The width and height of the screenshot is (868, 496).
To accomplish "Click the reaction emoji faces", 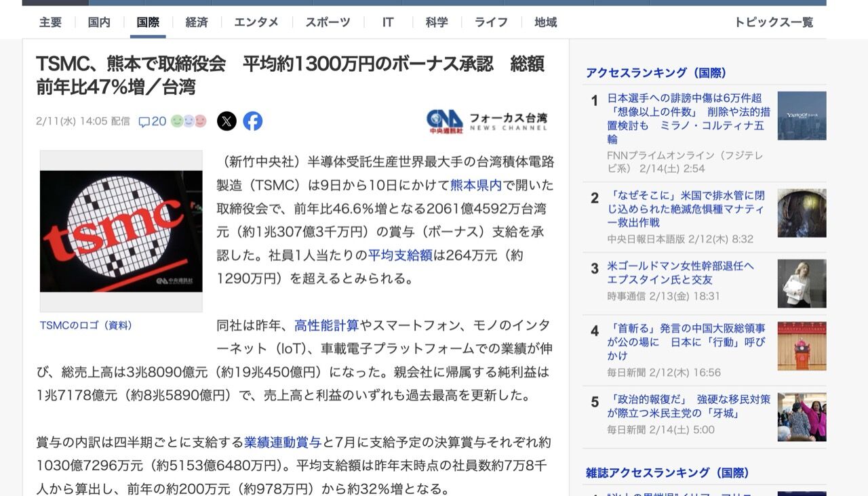I will [x=189, y=121].
